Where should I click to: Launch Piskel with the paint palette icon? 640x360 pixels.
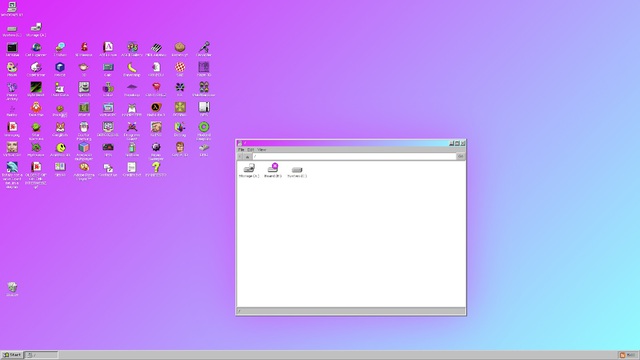12,69
